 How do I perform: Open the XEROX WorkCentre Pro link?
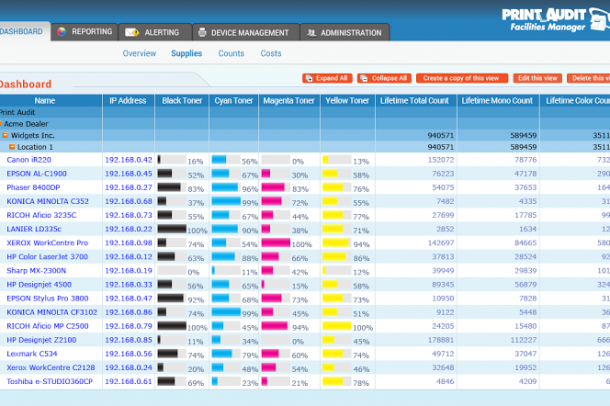pyautogui.click(x=47, y=243)
